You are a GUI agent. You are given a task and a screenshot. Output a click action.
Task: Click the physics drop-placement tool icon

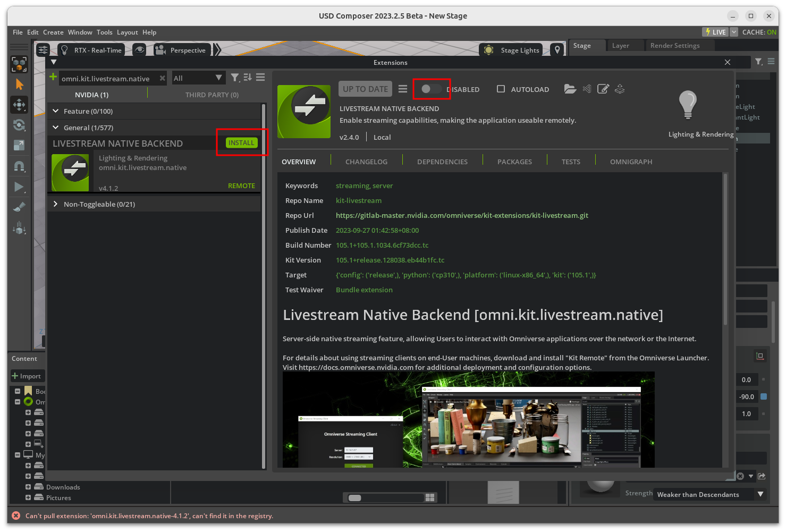coord(19,229)
